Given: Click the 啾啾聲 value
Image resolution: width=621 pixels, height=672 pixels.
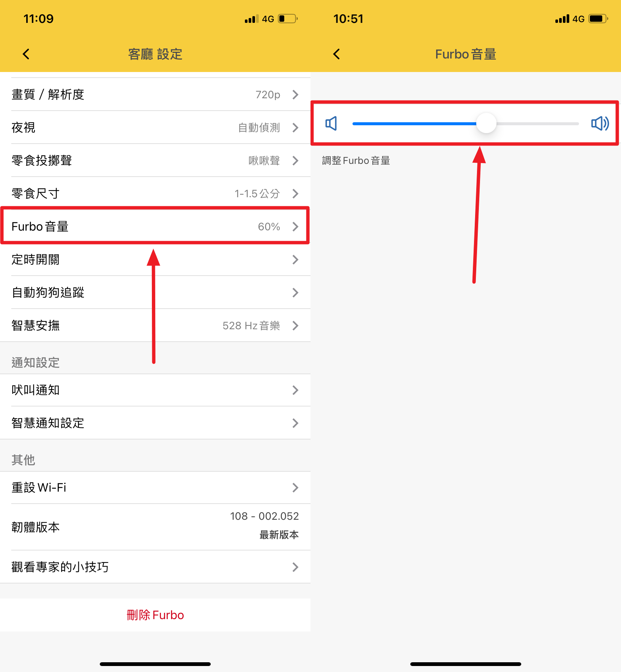Looking at the screenshot, I should point(264,160).
